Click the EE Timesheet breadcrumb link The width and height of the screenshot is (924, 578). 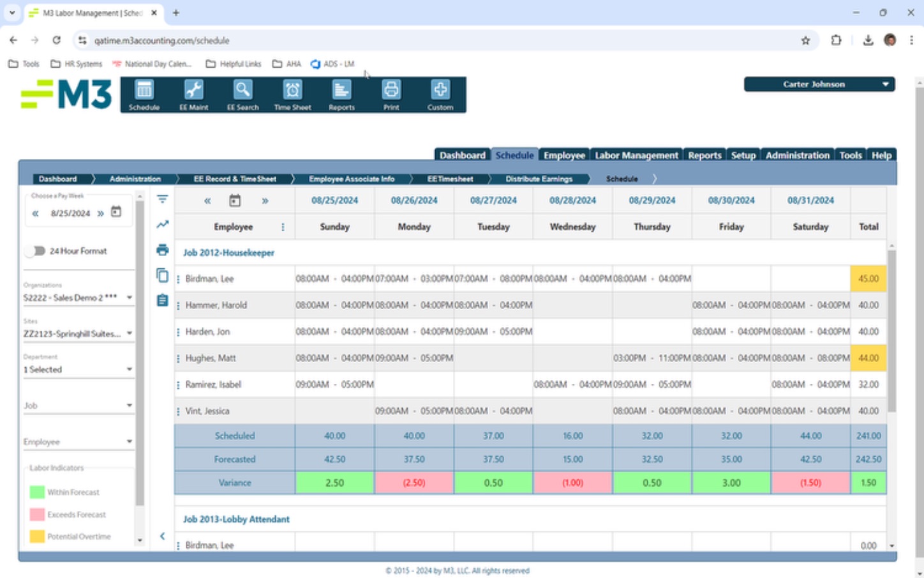coord(450,179)
